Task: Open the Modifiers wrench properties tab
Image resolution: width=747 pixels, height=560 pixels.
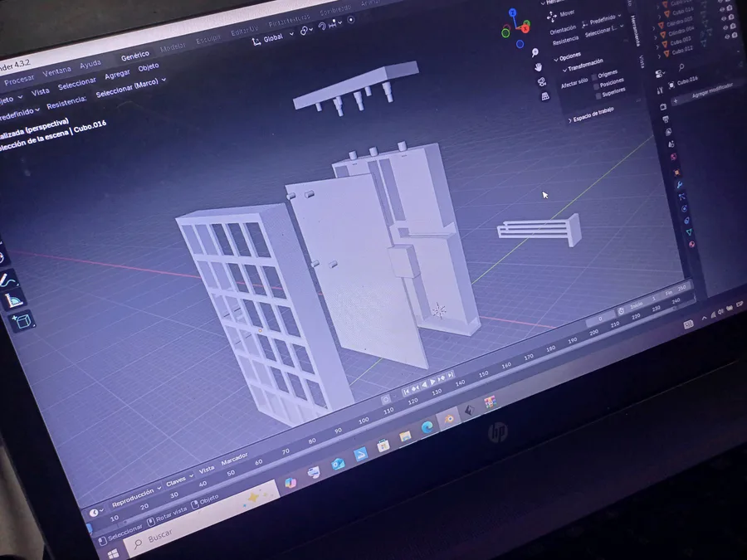Action: (x=680, y=185)
